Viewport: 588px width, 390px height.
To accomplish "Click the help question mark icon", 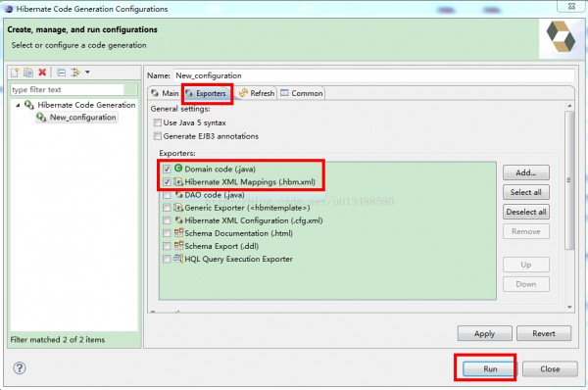I will coord(20,367).
